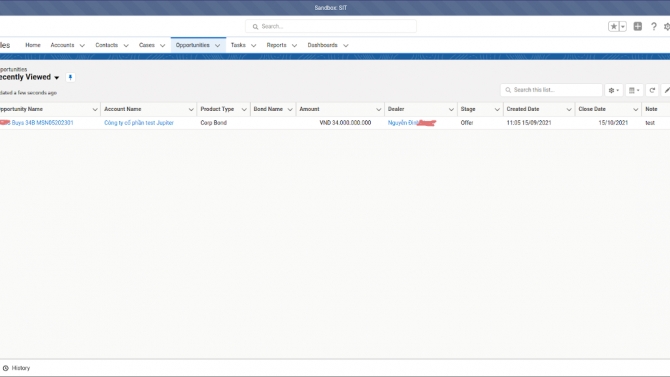670x377 pixels.
Task: Open the Cases tab
Action: tap(147, 45)
